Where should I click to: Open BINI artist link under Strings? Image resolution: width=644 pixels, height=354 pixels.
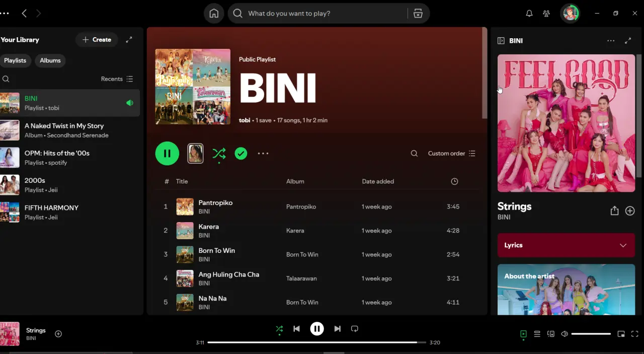coord(504,217)
